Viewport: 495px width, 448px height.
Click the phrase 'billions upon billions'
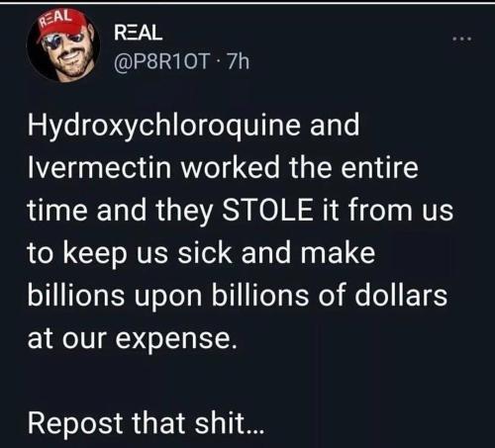pos(168,295)
